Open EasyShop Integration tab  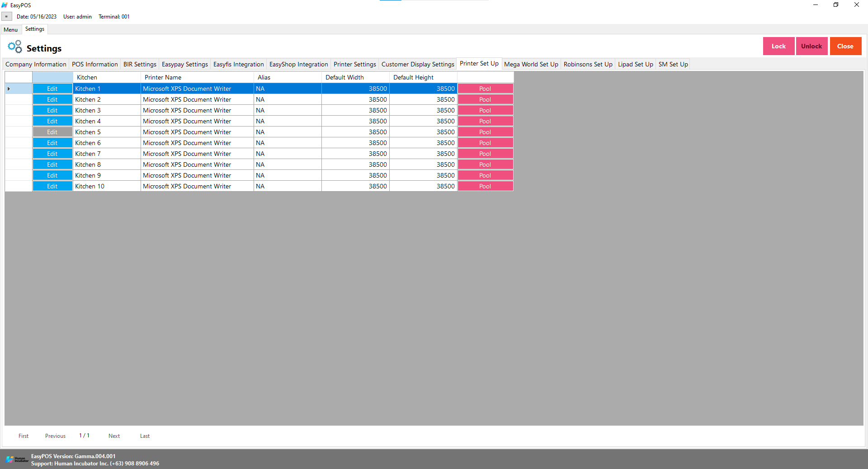299,64
